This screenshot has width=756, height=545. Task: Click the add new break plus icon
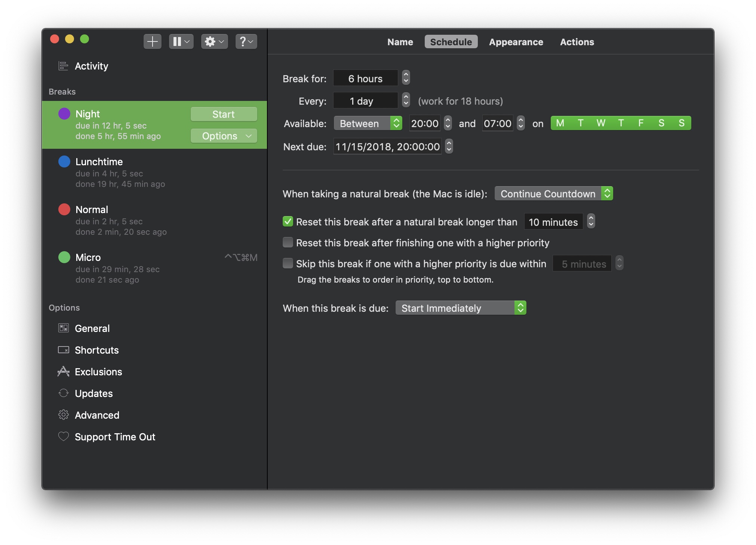tap(152, 41)
